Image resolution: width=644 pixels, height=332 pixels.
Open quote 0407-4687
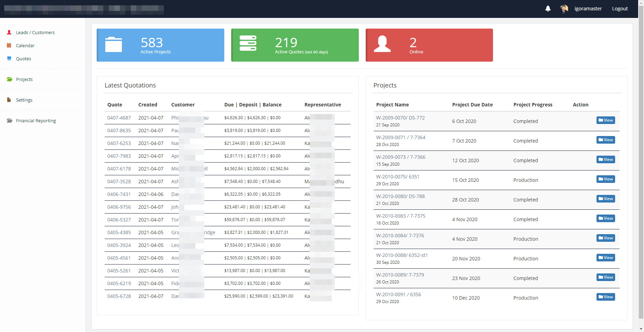[119, 118]
